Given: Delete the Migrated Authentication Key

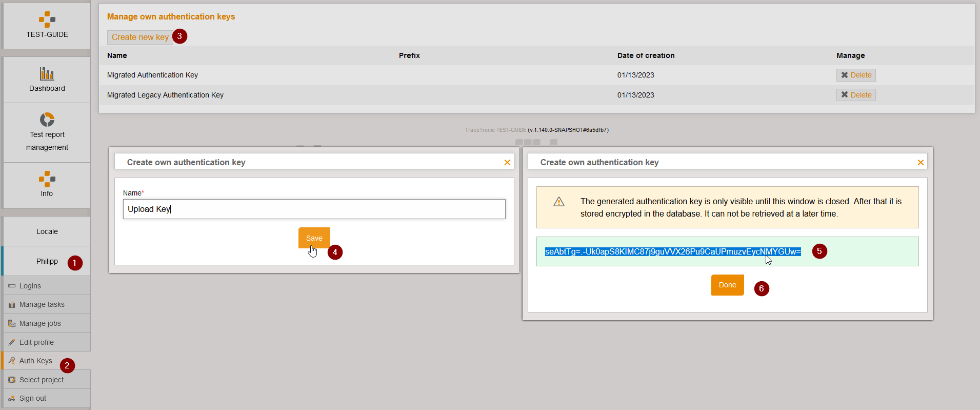Looking at the screenshot, I should tap(856, 75).
